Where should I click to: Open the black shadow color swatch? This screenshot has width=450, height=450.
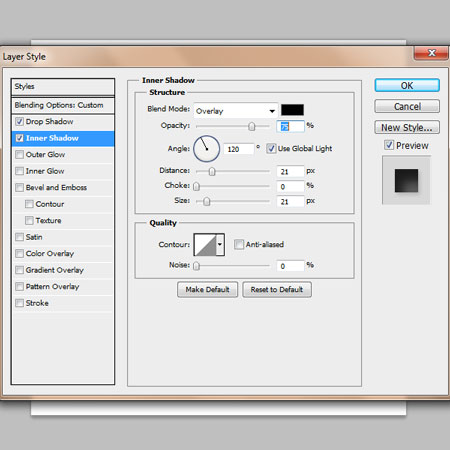[x=292, y=110]
